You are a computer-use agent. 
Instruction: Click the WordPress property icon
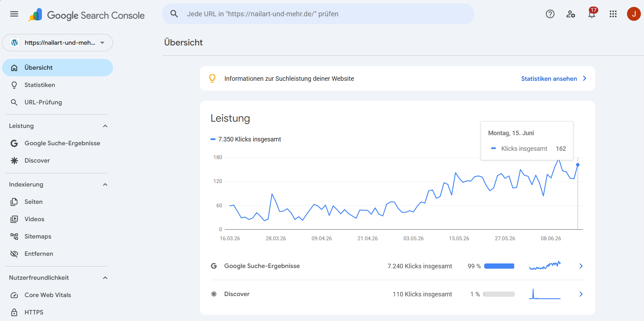[15, 43]
